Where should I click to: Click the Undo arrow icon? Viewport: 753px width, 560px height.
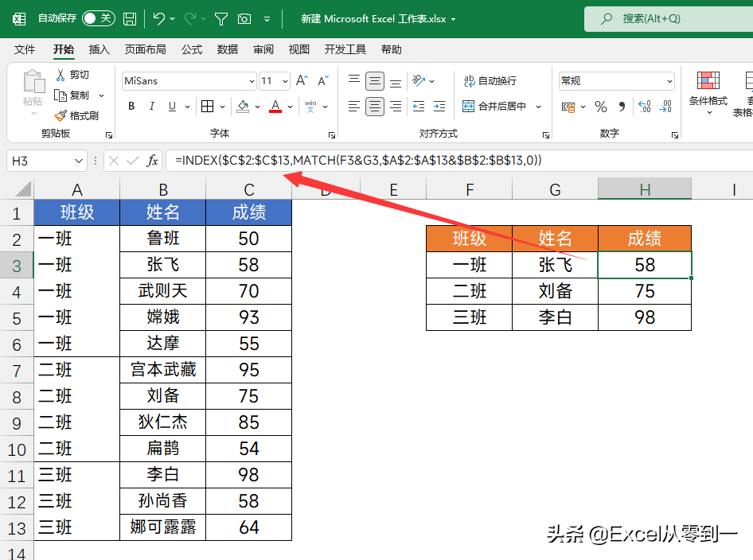point(158,19)
